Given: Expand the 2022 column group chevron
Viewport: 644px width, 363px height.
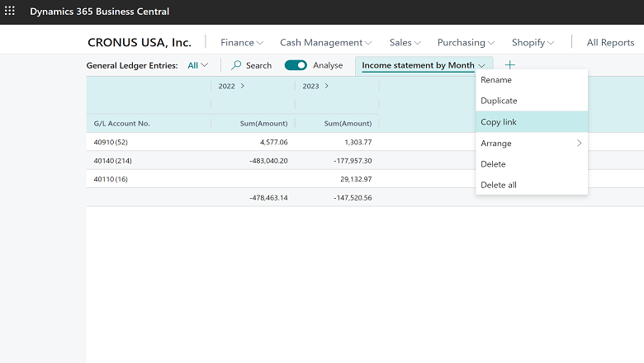Looking at the screenshot, I should point(242,86).
